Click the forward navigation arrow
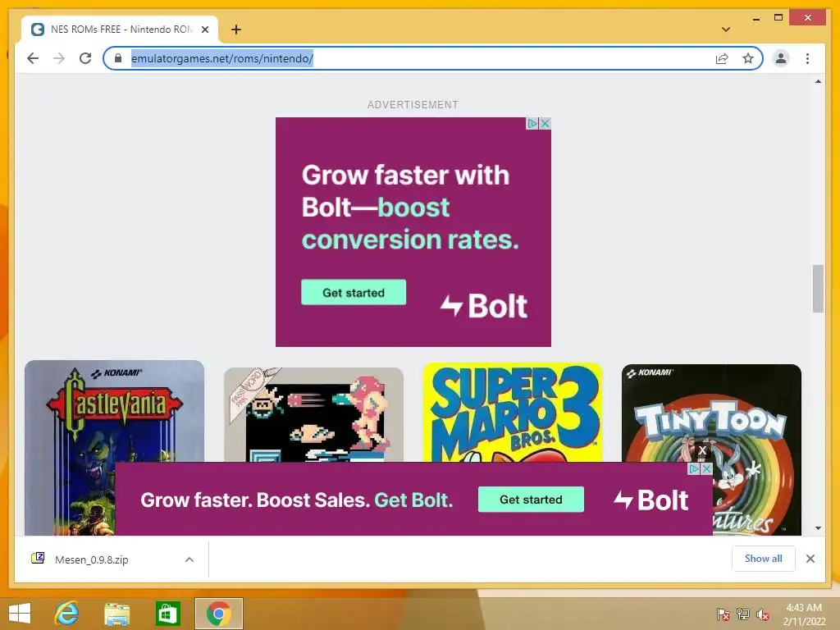The width and height of the screenshot is (840, 630). pos(59,58)
